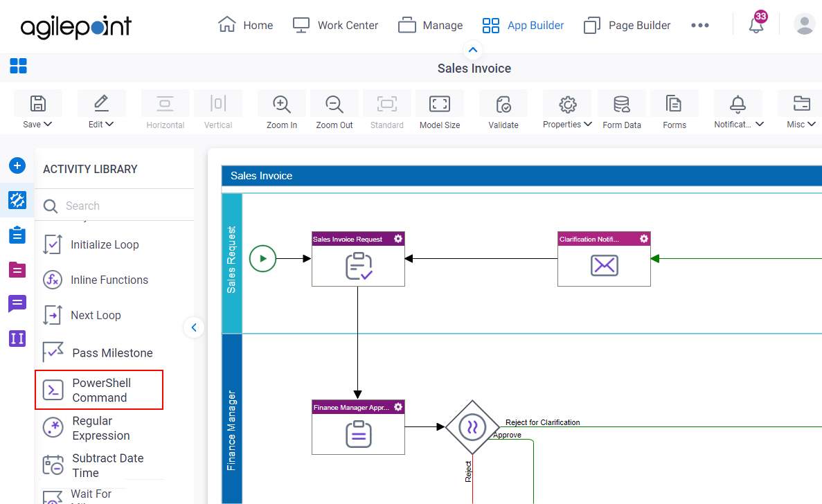Click the Model Size tool
The width and height of the screenshot is (822, 504).
440,109
